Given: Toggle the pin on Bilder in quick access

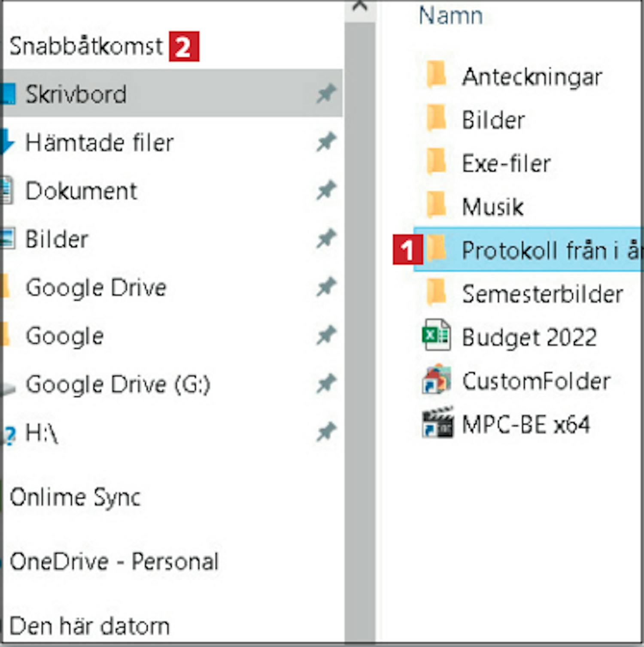Looking at the screenshot, I should pyautogui.click(x=326, y=239).
